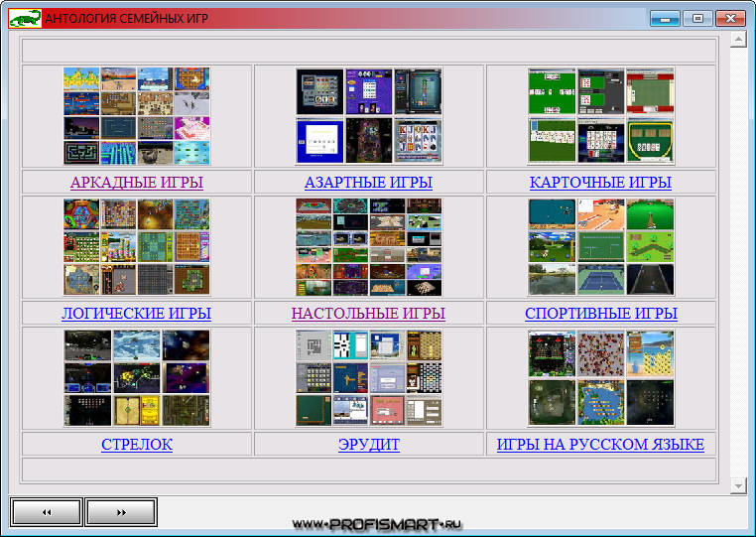Screen dimensions: 756x537
Task: Open the СПОРТИВНЫЕ ИГРЫ link
Action: click(x=601, y=313)
